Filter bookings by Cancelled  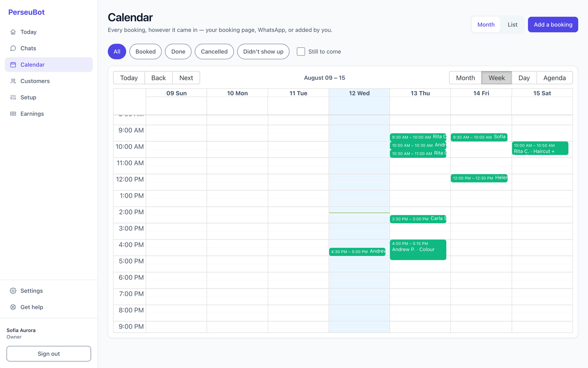point(214,52)
